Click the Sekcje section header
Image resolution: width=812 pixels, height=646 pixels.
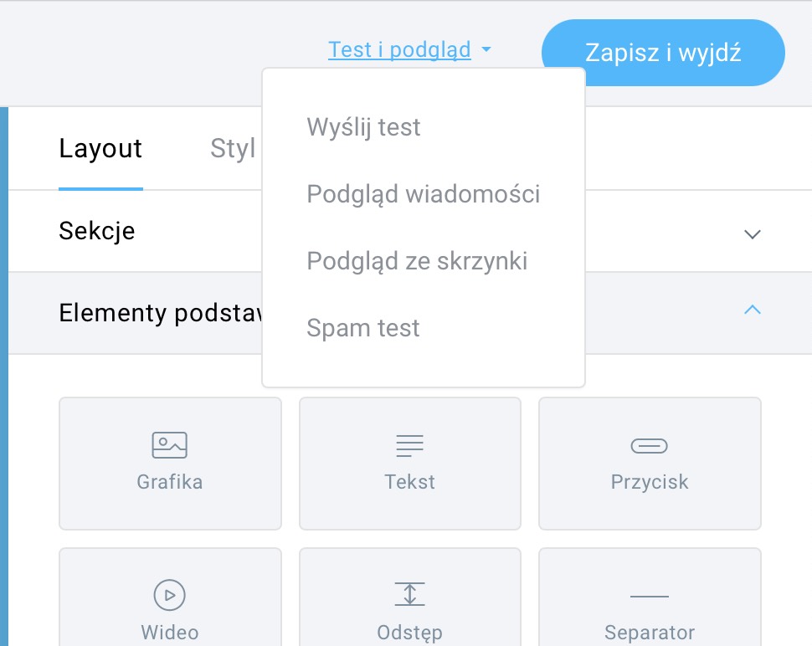tap(97, 231)
